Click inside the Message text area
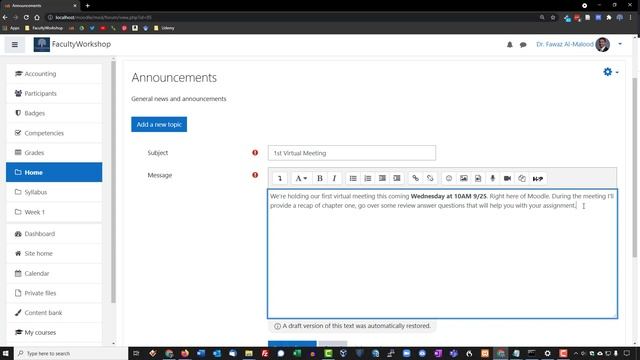 coord(442,253)
